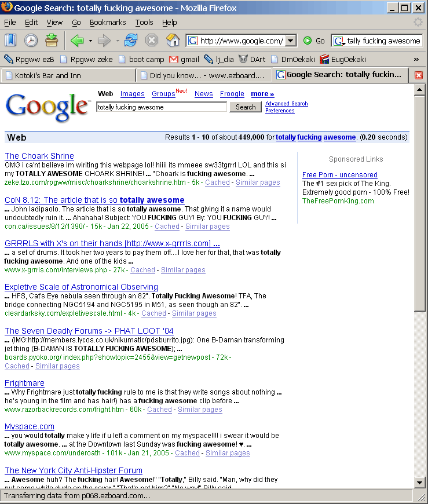Viewport: 428px width, 504px height.
Task: Open the Rpgww ezB bookmark
Action: click(29, 60)
